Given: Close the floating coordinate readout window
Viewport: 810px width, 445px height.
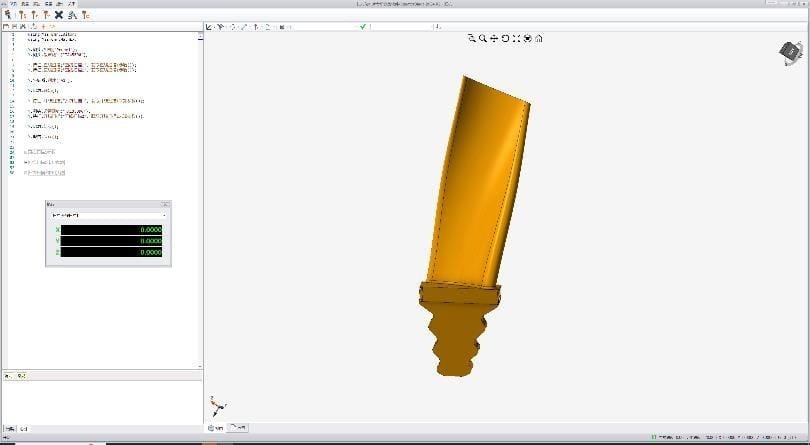Looking at the screenshot, I should (166, 204).
